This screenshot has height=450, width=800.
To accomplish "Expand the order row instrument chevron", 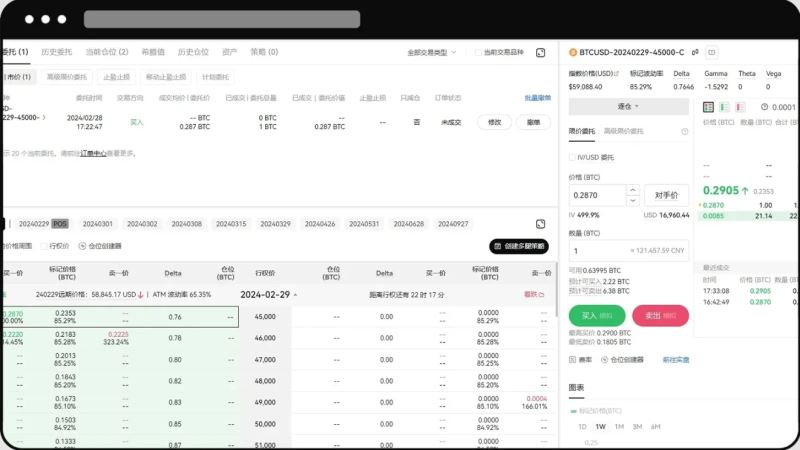I will click(44, 117).
